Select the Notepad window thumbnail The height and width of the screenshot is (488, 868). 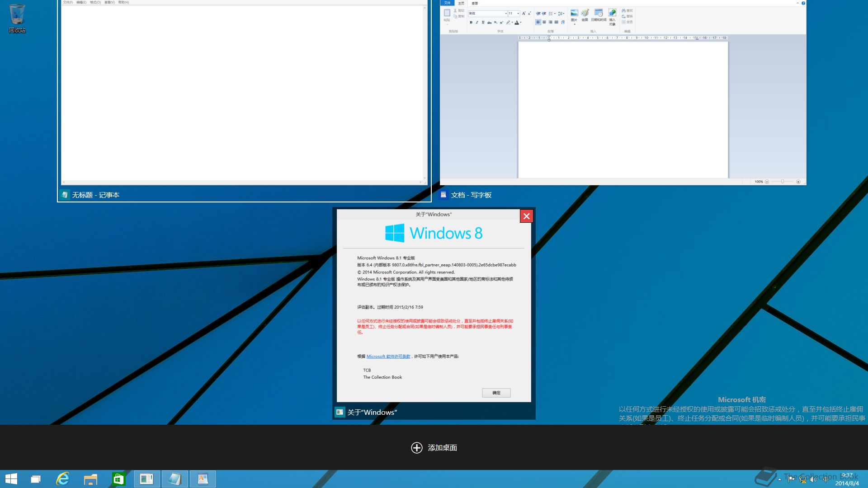244,101
